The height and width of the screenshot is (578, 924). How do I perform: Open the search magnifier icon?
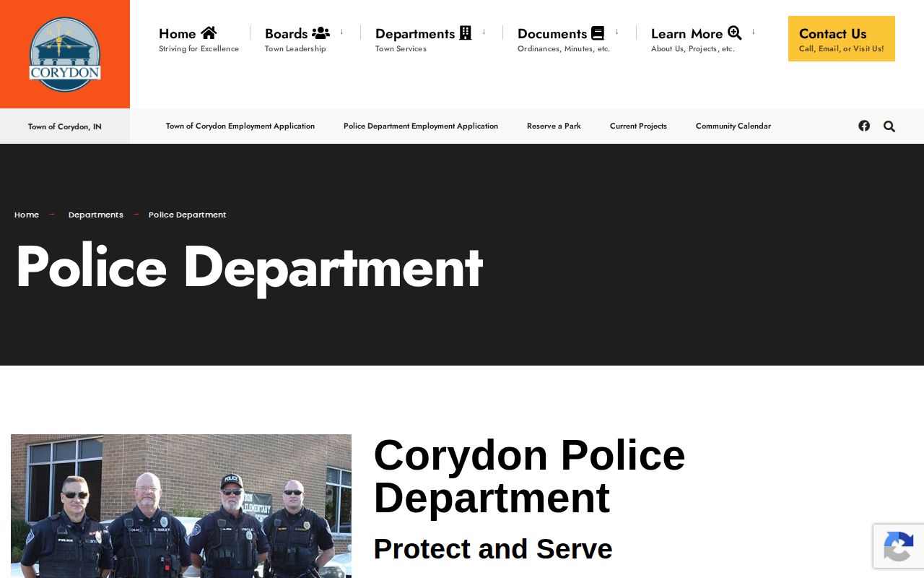[889, 126]
